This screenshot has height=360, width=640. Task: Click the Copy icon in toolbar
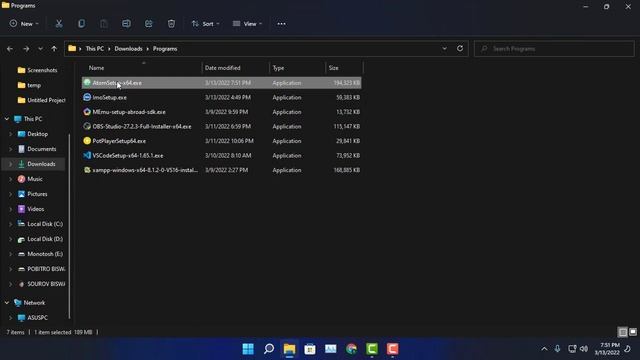(x=81, y=24)
